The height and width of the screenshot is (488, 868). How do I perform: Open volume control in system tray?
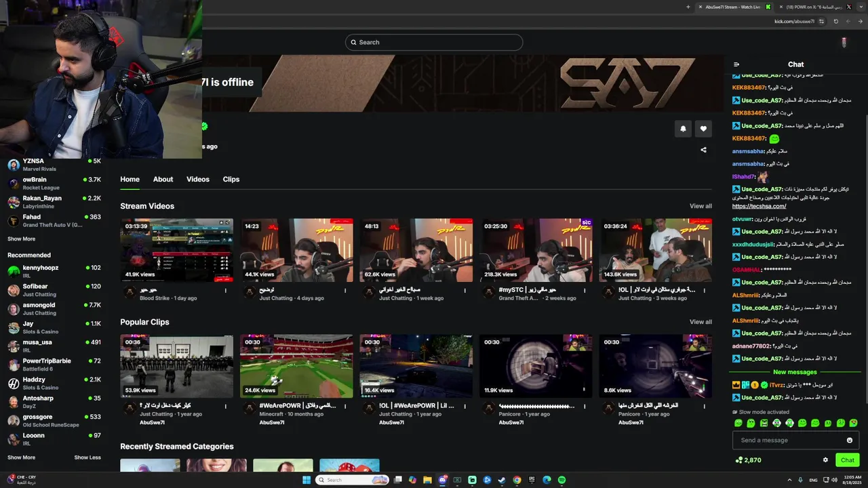pyautogui.click(x=834, y=480)
